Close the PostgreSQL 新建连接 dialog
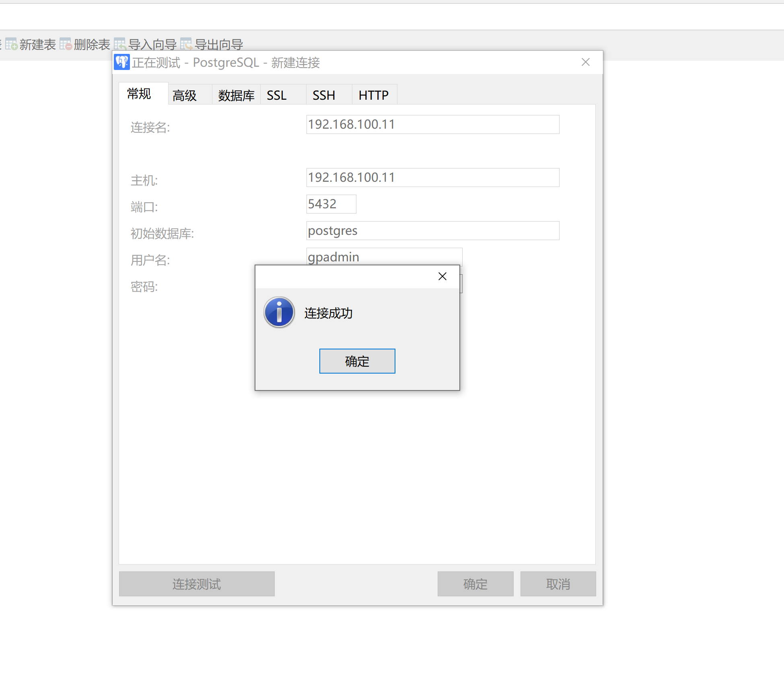This screenshot has height=686, width=784. [586, 62]
